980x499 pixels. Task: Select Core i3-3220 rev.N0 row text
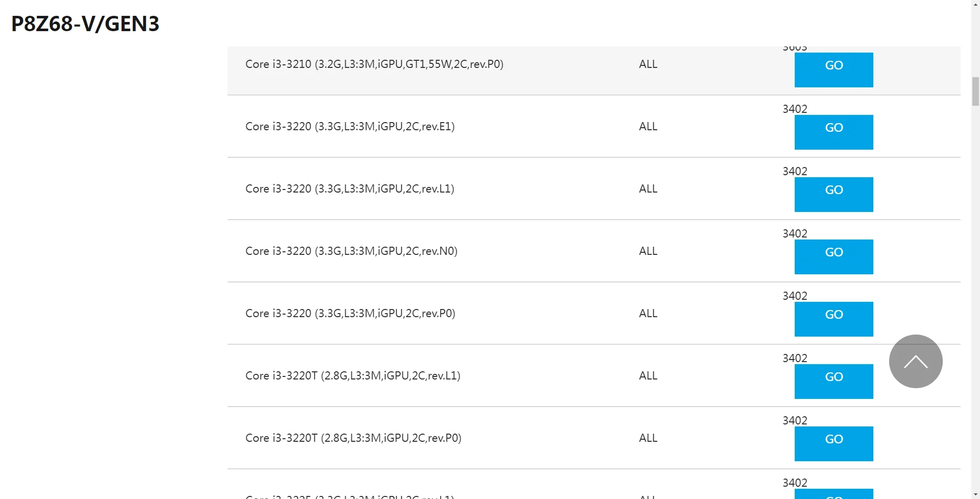click(351, 251)
